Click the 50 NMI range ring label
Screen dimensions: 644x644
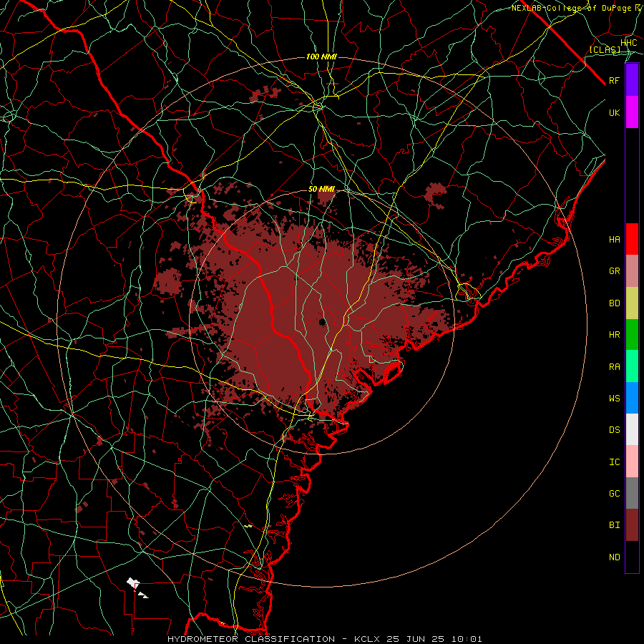click(321, 190)
